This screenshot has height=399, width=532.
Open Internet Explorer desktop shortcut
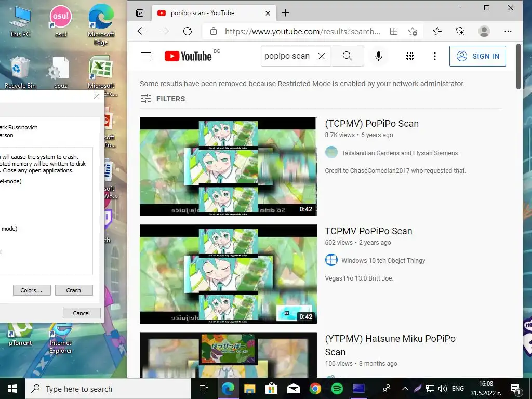(61, 338)
